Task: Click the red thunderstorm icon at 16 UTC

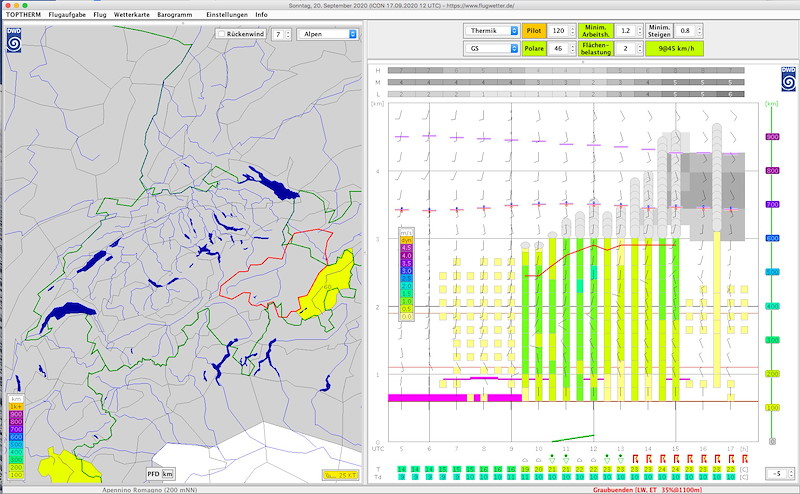Action: (704, 459)
